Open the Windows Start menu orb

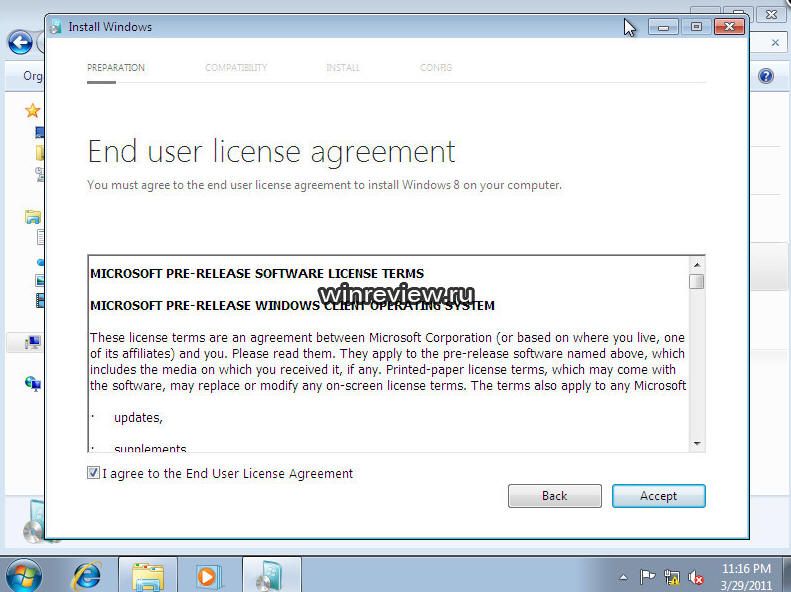coord(22,575)
